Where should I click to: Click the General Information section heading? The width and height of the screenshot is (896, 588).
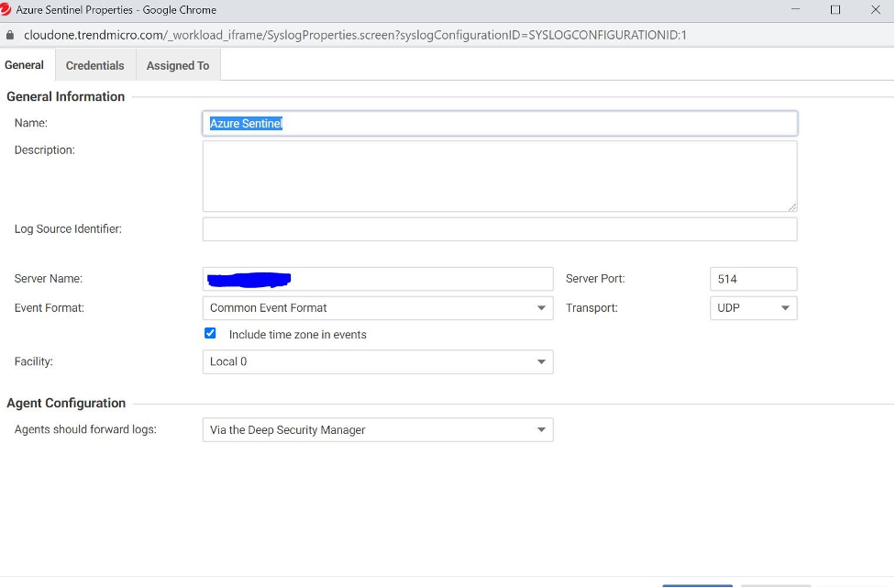[66, 96]
